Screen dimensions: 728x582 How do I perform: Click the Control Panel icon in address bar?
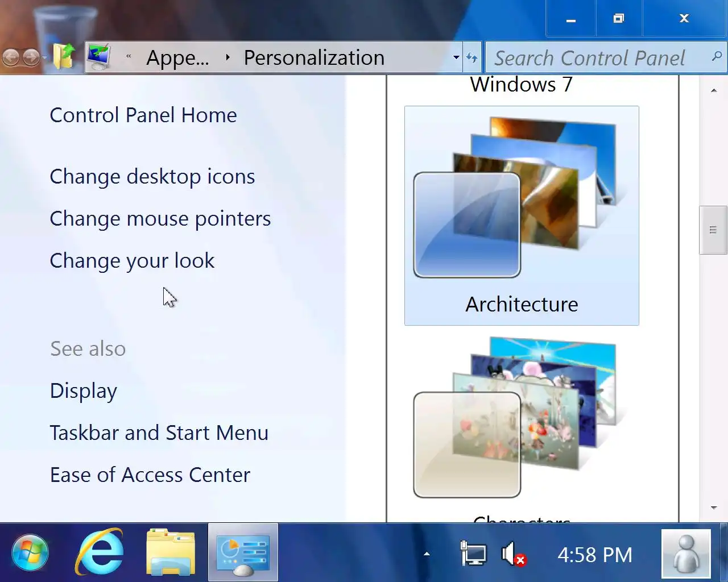(99, 57)
